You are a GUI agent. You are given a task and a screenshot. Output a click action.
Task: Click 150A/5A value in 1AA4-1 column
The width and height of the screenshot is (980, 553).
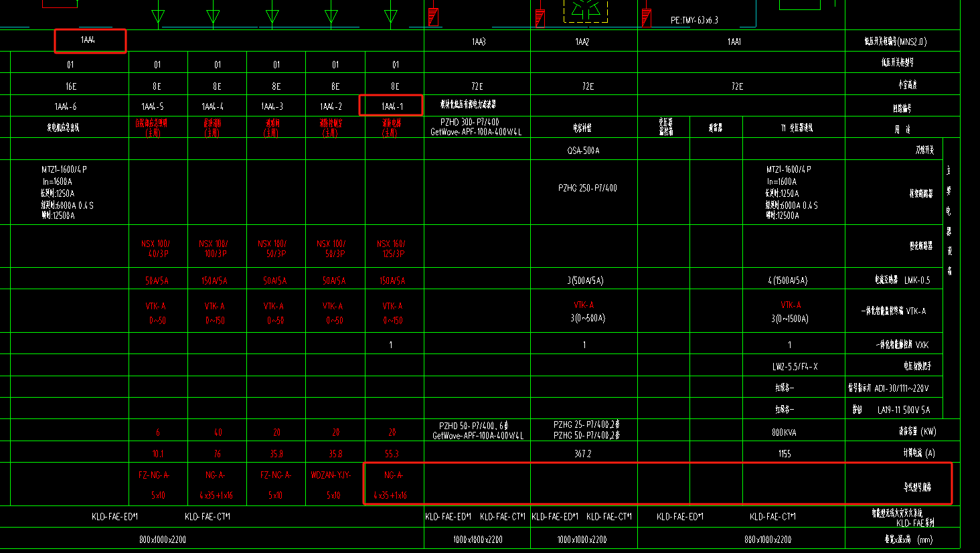[392, 281]
